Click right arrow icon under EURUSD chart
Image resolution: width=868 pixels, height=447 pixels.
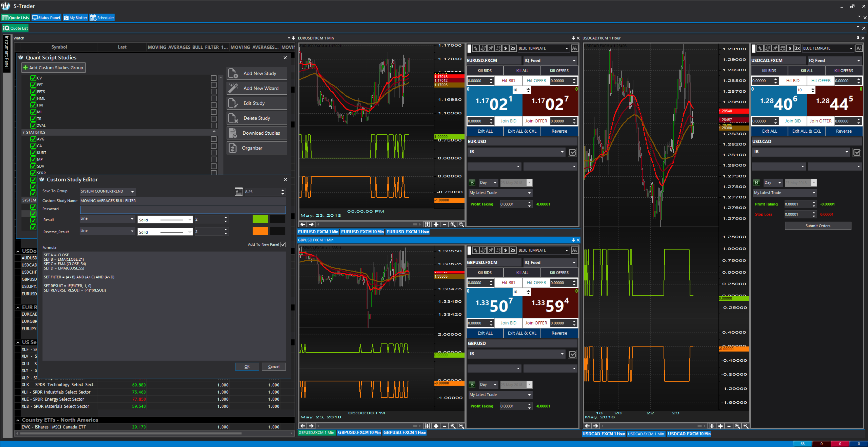coord(311,224)
